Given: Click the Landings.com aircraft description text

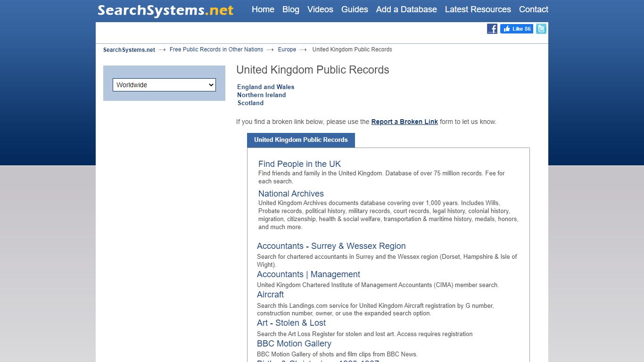Looking at the screenshot, I should 375,309.
